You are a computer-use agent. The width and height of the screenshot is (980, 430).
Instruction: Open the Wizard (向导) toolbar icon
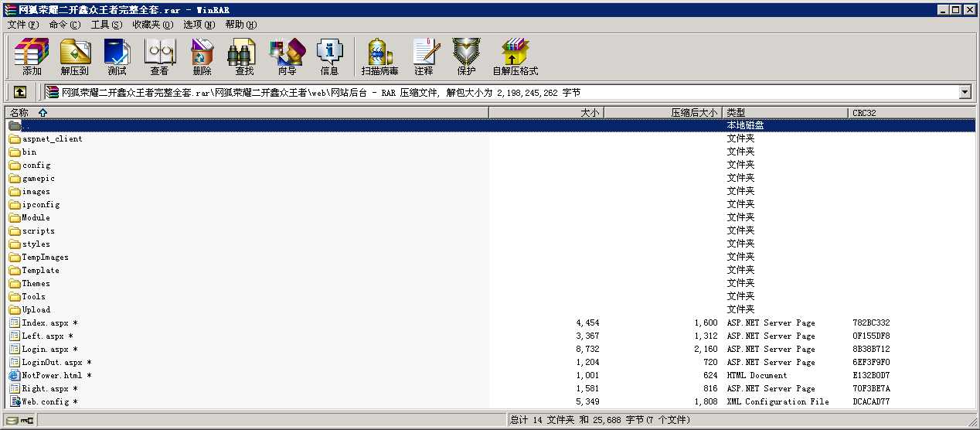coord(287,56)
